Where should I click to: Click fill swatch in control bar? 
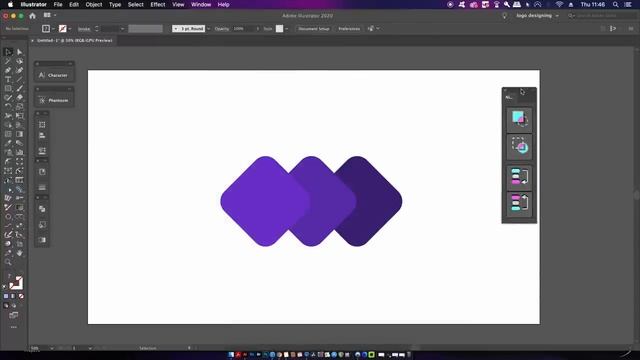click(46, 29)
